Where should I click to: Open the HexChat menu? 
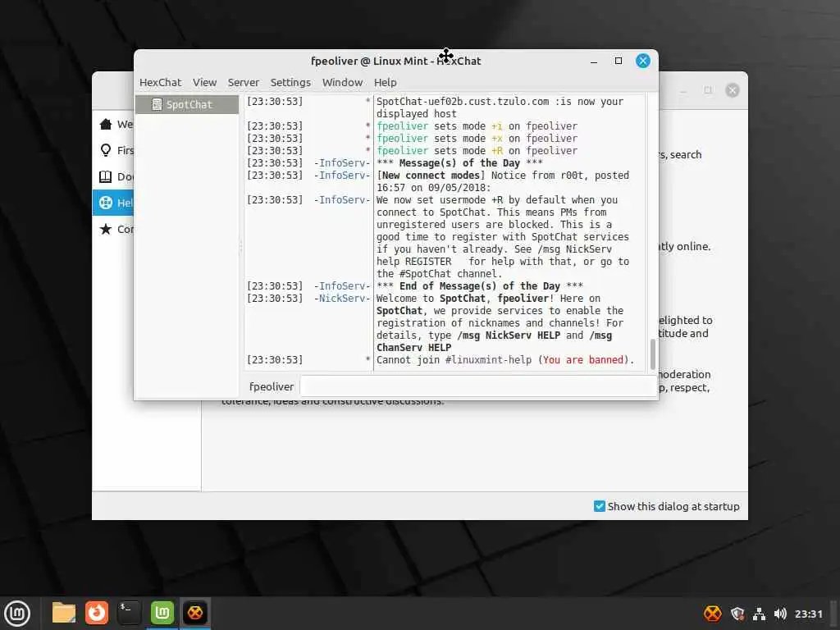coord(160,83)
